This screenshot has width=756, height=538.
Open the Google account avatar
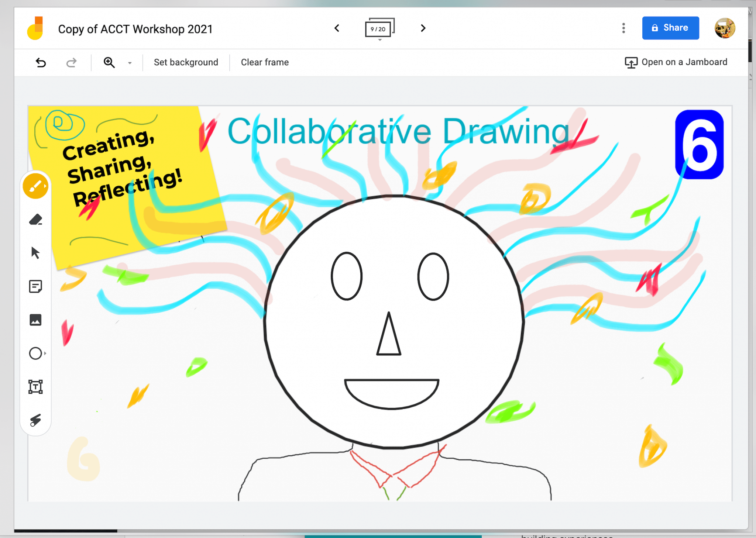point(725,28)
